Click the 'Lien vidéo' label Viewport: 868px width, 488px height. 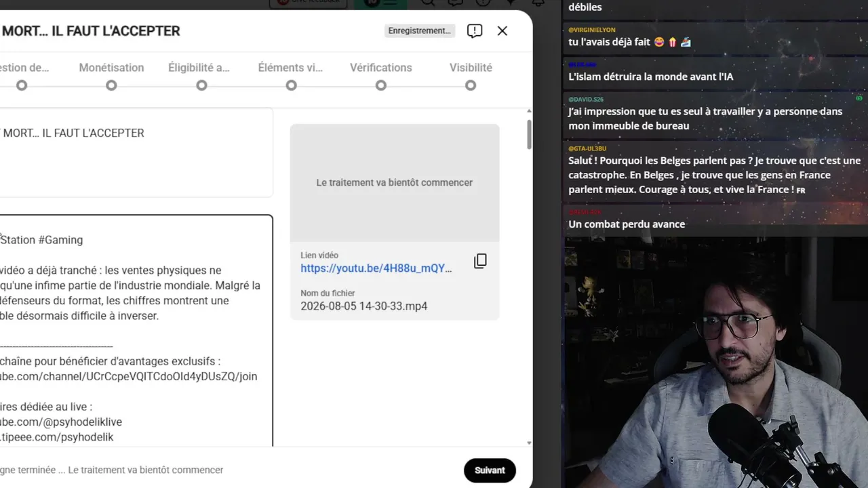click(319, 256)
